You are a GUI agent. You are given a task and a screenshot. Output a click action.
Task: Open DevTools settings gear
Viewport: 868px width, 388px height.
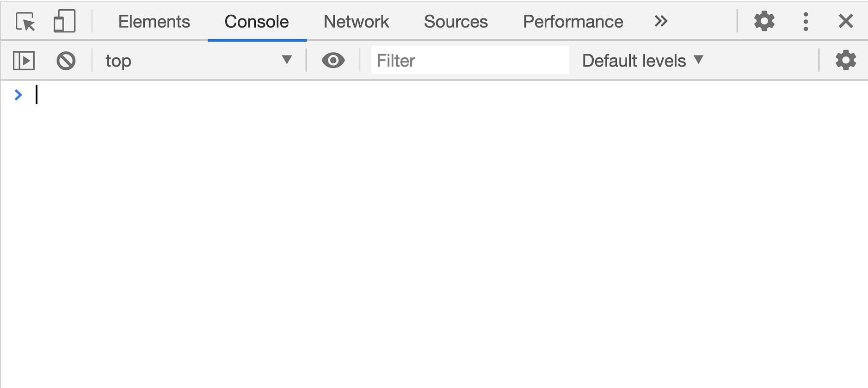coord(764,21)
